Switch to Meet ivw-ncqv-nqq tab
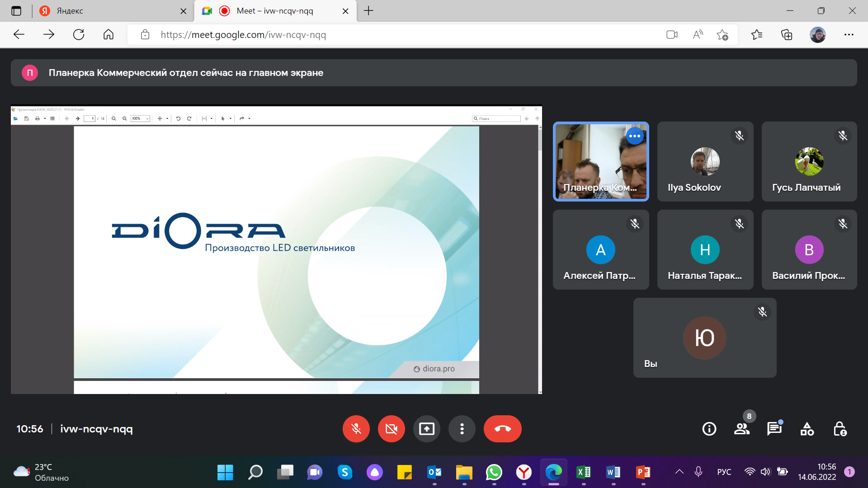868x488 pixels. [275, 11]
